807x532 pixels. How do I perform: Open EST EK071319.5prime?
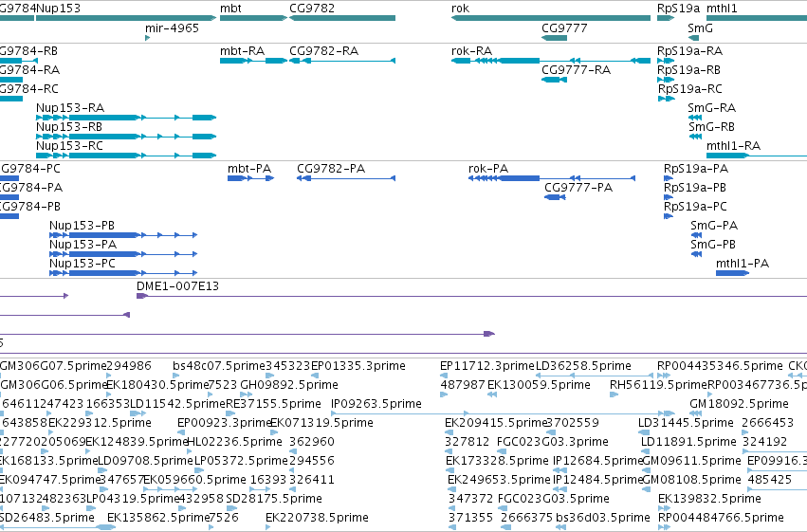(x=321, y=423)
